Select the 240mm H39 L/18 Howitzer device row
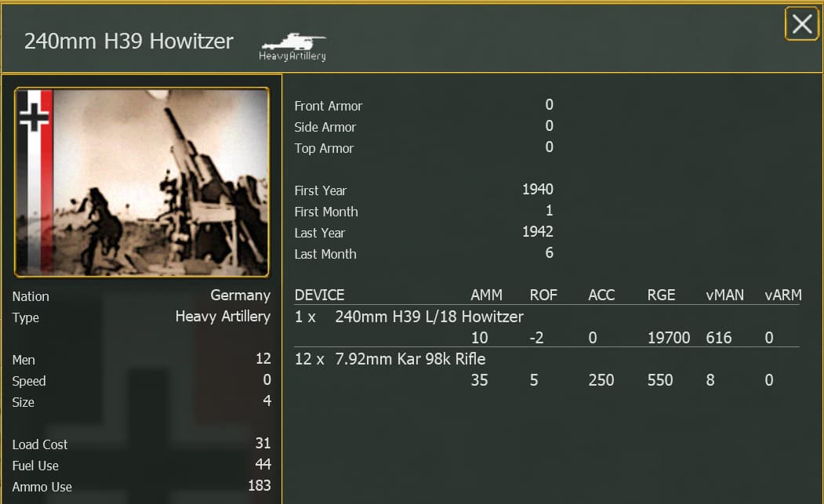This screenshot has height=504, width=824. (429, 317)
